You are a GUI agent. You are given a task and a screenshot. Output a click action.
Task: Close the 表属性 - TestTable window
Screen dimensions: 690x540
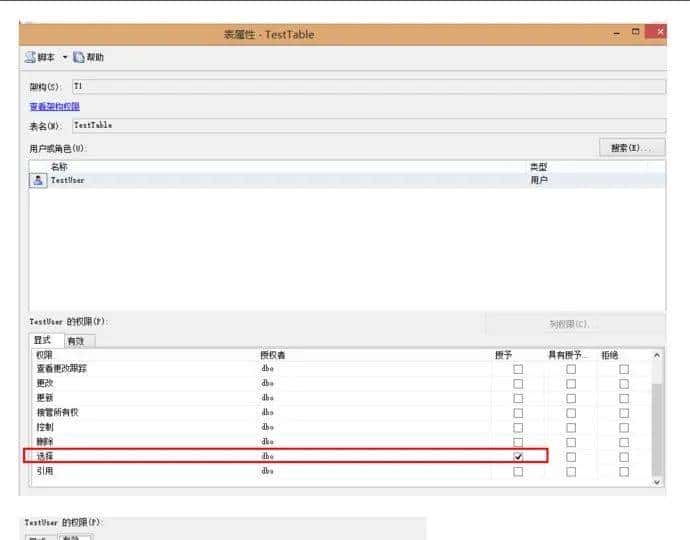tap(656, 32)
